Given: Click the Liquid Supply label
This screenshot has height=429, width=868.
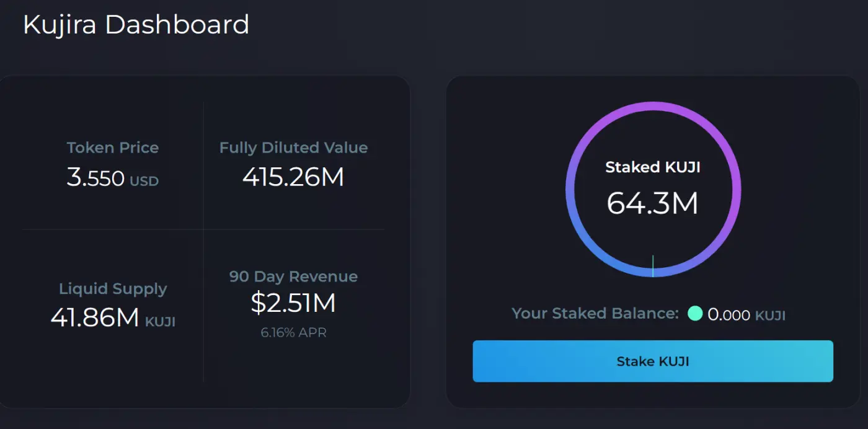Looking at the screenshot, I should [113, 289].
